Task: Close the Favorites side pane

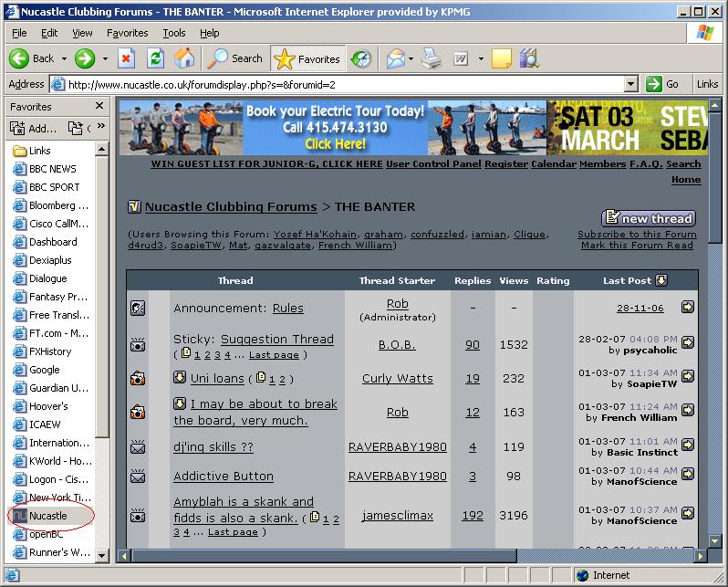Action: coord(99,107)
